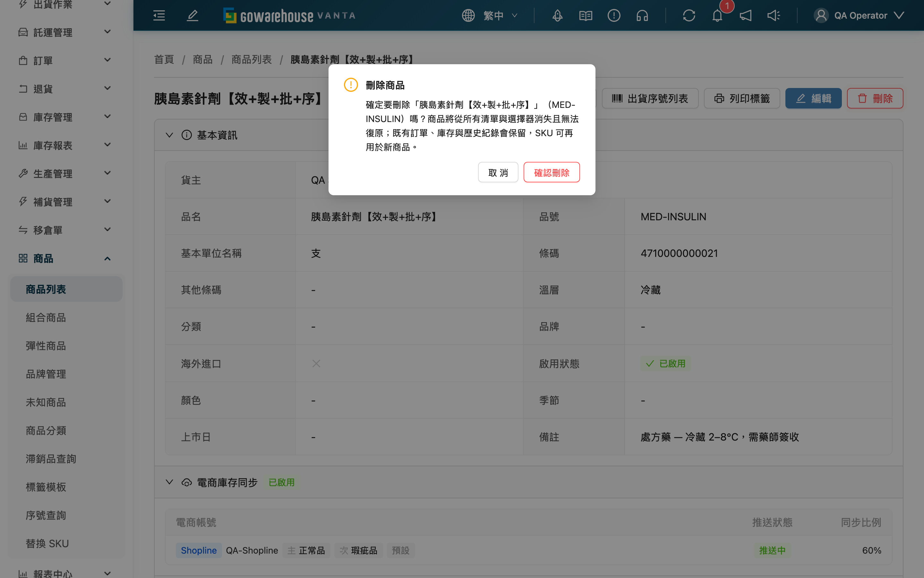Image resolution: width=924 pixels, height=578 pixels.
Task: Select 商品列表 in sidebar
Action: pyautogui.click(x=66, y=289)
